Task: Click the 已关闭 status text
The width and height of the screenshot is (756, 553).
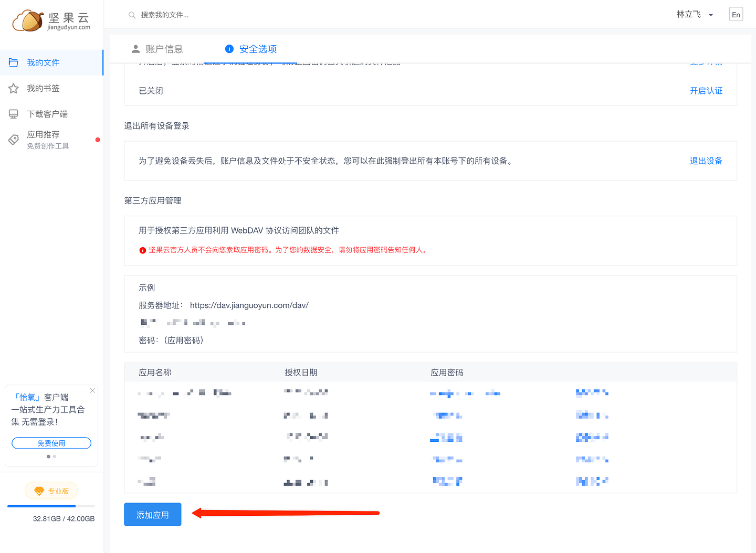Action: [x=151, y=91]
